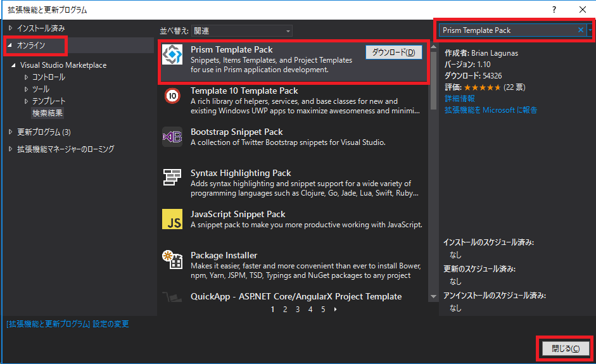Select results page 1
The width and height of the screenshot is (596, 364).
[x=272, y=310]
